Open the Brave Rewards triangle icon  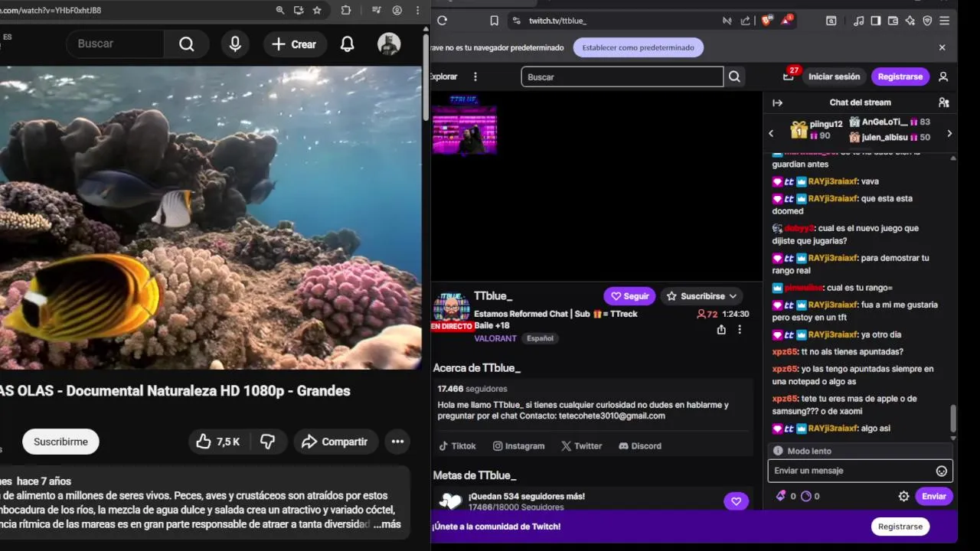click(x=786, y=21)
